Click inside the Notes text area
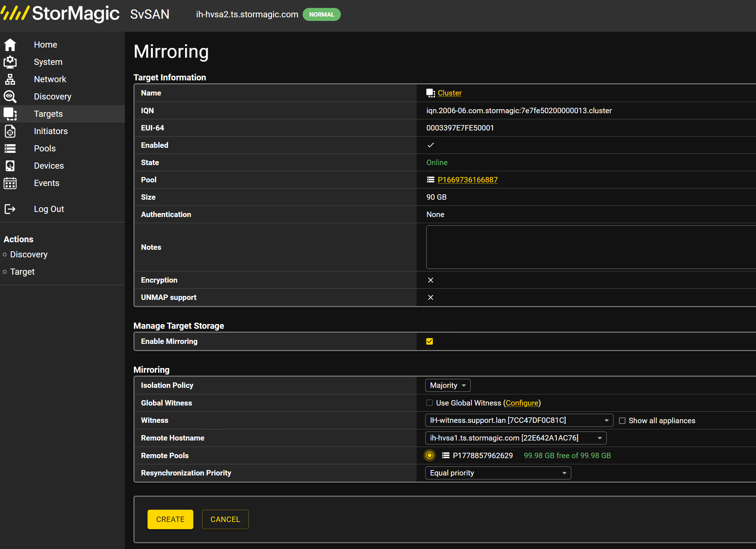The height and width of the screenshot is (549, 756). [591, 247]
